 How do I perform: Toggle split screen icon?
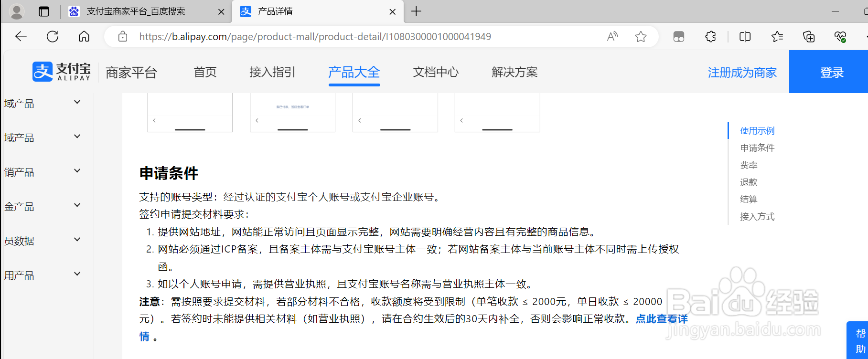point(745,37)
